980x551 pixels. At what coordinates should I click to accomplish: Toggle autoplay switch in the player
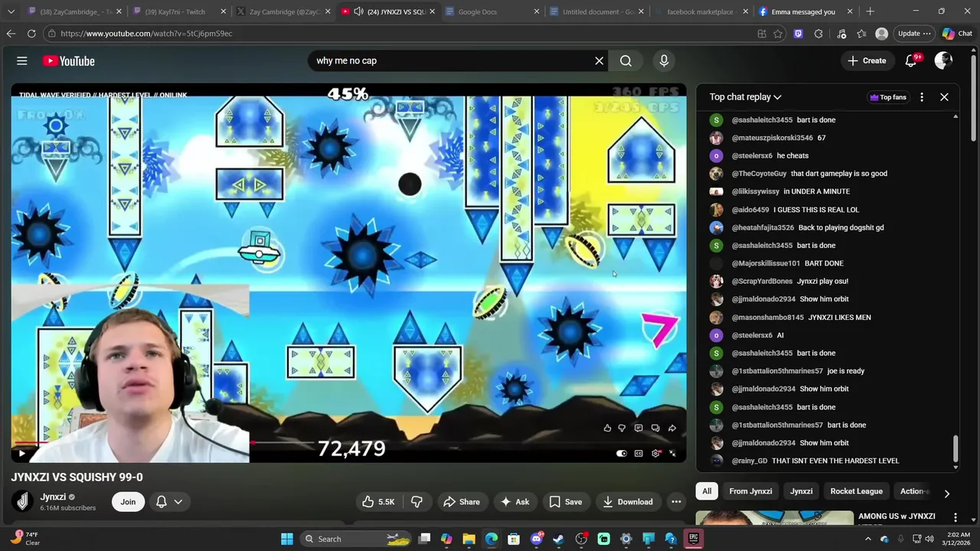pos(622,453)
